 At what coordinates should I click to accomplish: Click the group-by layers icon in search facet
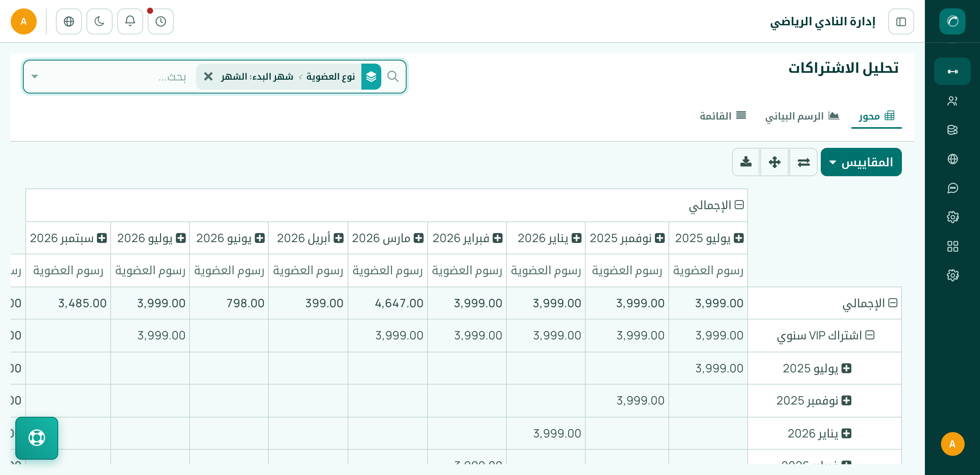click(x=371, y=77)
